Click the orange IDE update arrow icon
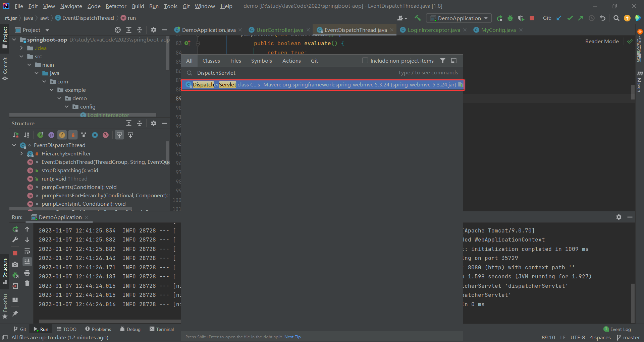Screen dimensions: 644x342 (627, 18)
